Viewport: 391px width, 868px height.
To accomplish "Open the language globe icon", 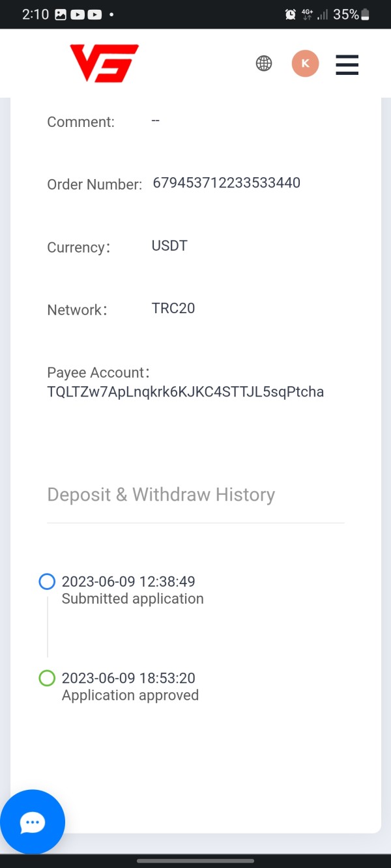I will (x=264, y=63).
